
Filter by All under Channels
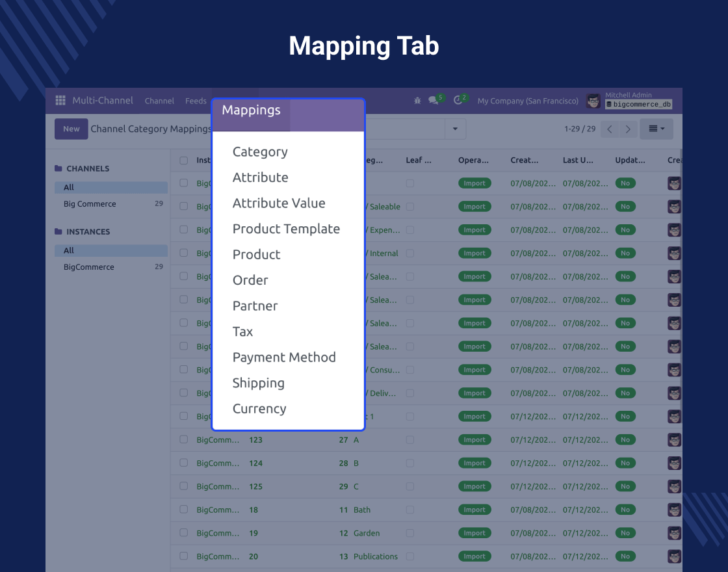coord(111,187)
